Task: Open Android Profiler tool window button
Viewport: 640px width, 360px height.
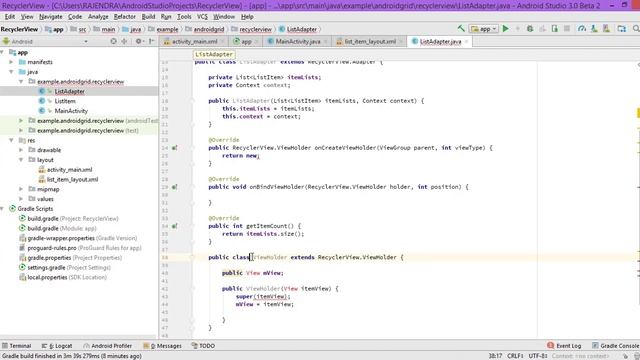Action: [108, 346]
